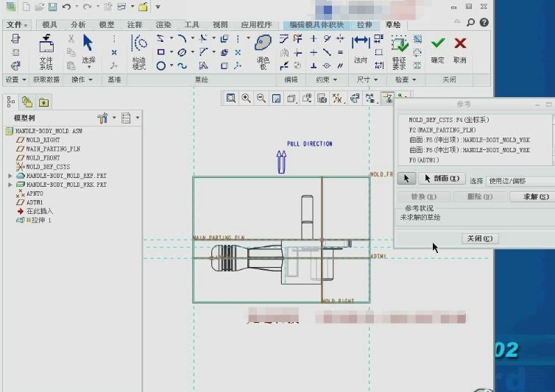Click 关闭(C) button in 参考 dialog

coord(480,238)
